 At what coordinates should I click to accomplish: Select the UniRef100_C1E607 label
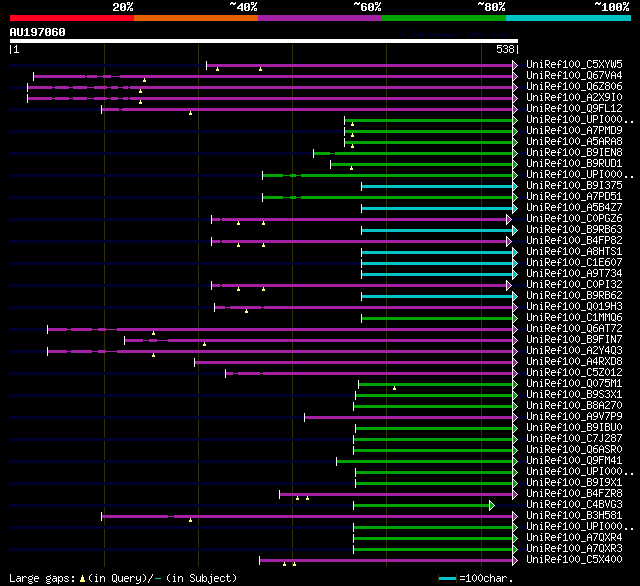(574, 263)
